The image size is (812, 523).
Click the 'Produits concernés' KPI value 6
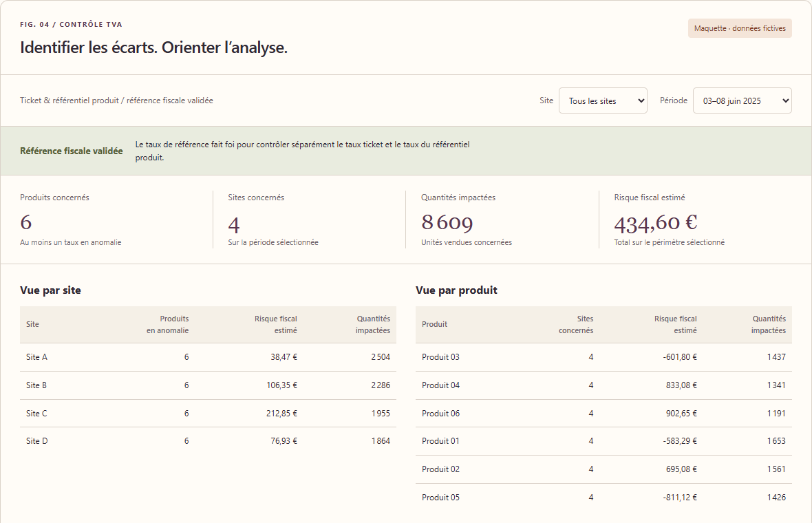point(26,223)
